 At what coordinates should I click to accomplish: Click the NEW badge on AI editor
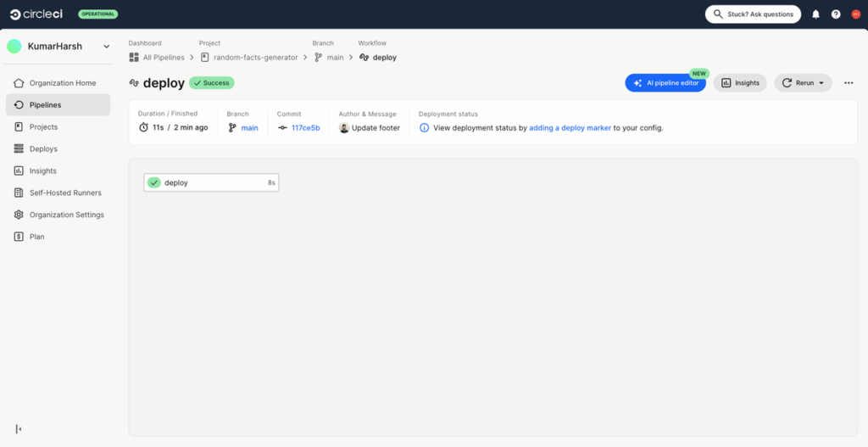[x=699, y=74]
